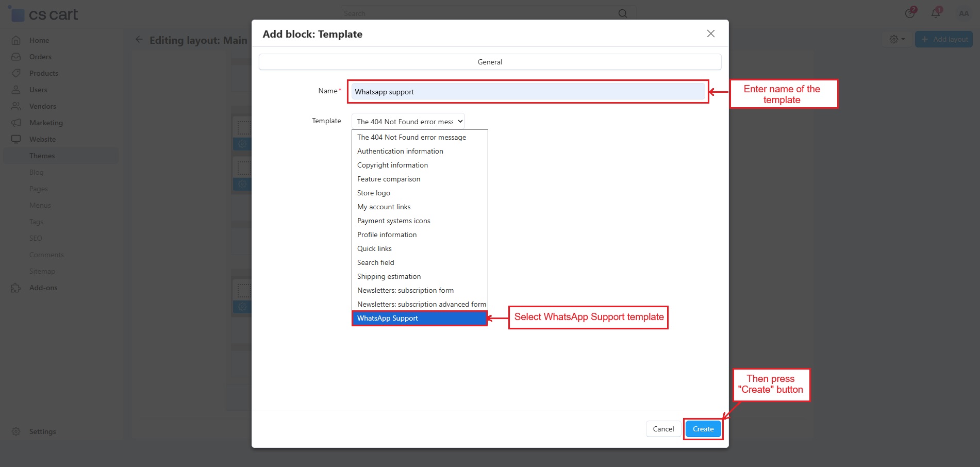Image resolution: width=980 pixels, height=467 pixels.
Task: Click the Name input field
Action: [x=528, y=92]
